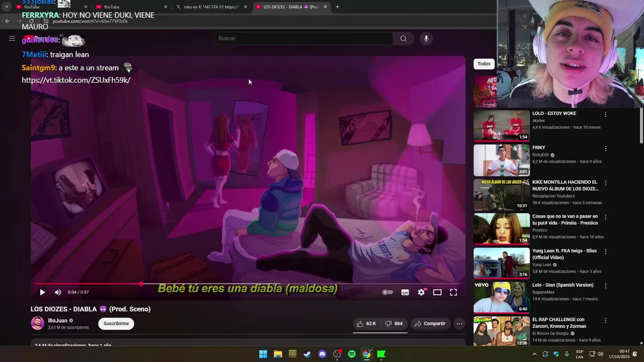
Task: Select the Todos filter chip
Action: click(484, 64)
